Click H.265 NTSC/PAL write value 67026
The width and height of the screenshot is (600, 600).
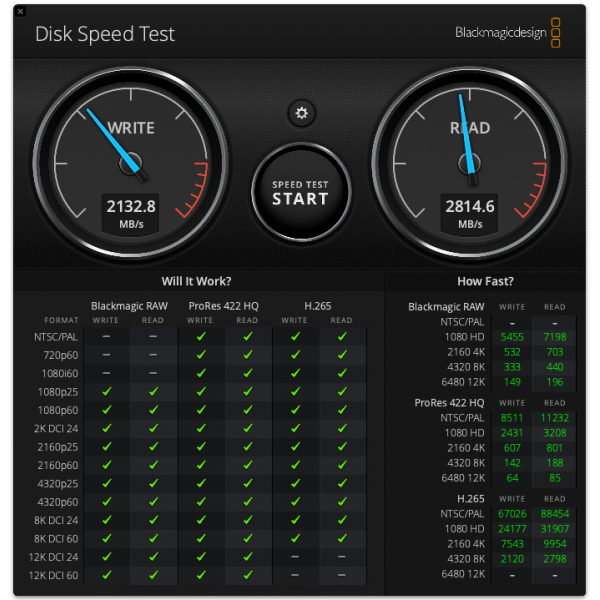[512, 514]
